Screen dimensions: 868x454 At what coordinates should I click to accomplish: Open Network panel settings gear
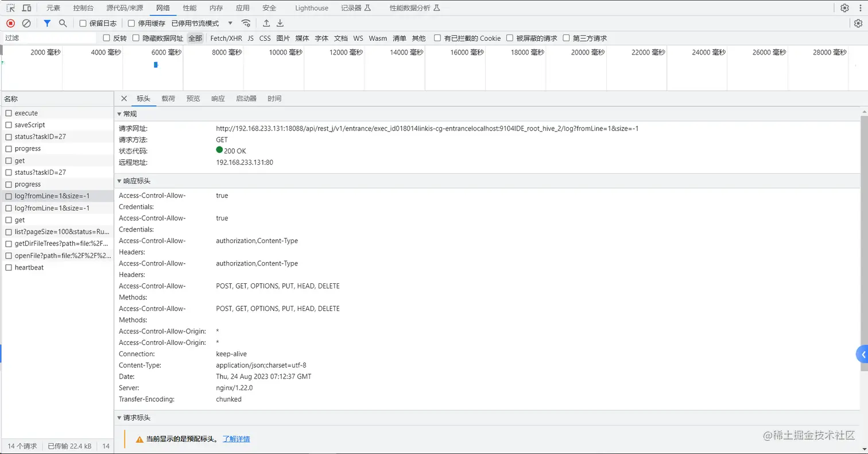click(858, 23)
